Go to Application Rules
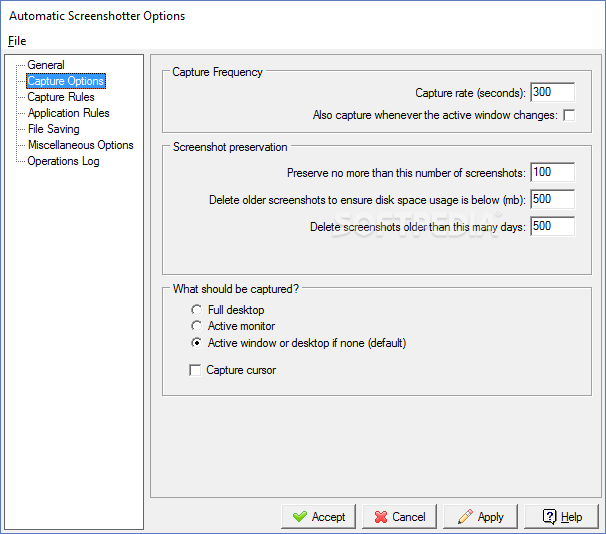Viewport: 606px width, 534px height. pos(68,113)
